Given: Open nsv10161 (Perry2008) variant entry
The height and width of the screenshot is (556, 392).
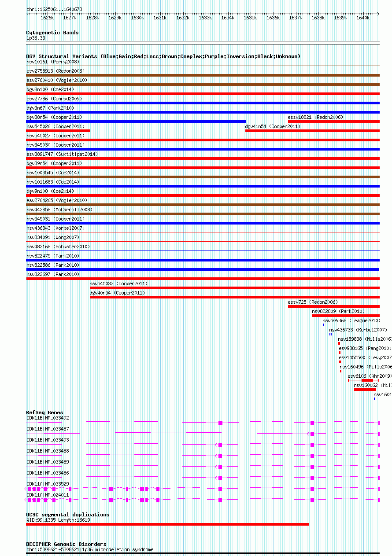Looking at the screenshot, I should coord(53,62).
